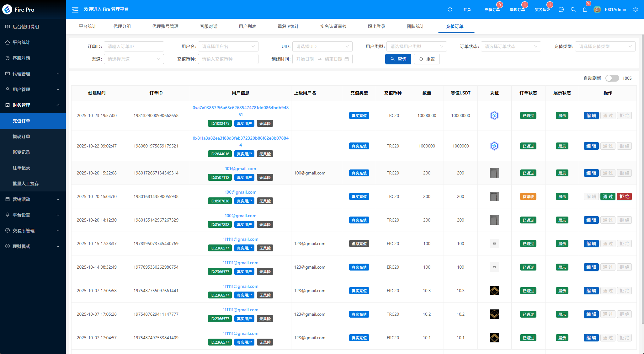Open the user type dropdown
This screenshot has height=354, width=644.
[416, 46]
